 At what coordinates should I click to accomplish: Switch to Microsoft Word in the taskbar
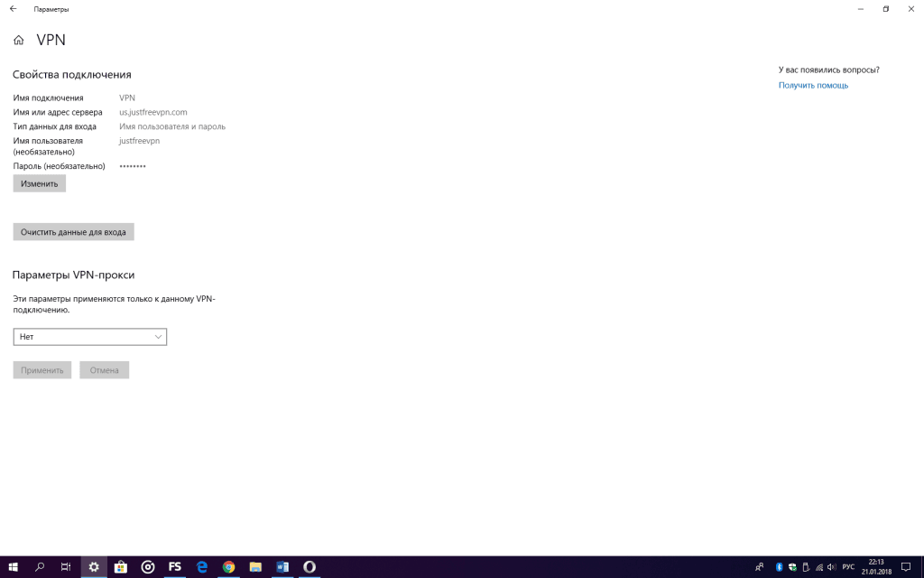click(282, 567)
